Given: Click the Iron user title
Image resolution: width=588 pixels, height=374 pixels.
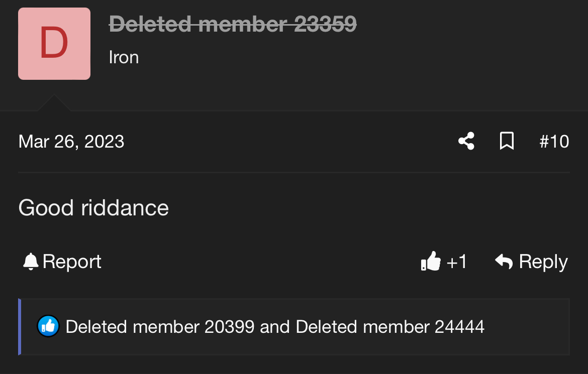Looking at the screenshot, I should coord(124,57).
